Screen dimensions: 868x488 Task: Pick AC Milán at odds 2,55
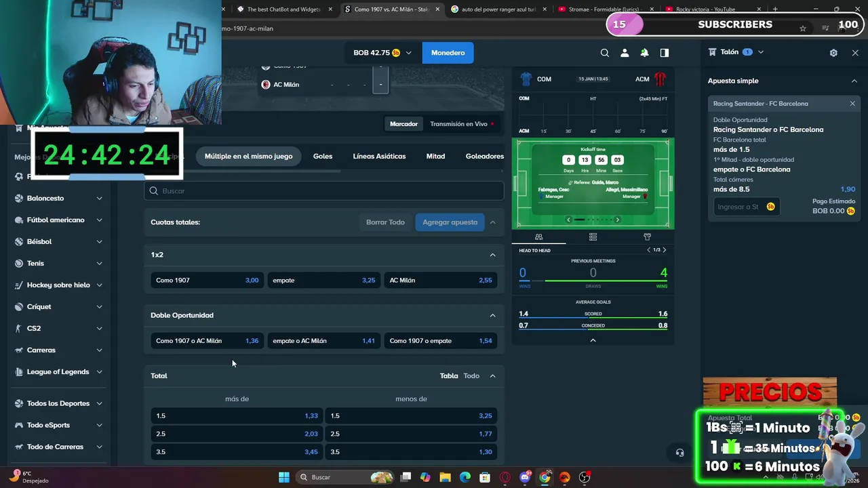[x=441, y=280]
